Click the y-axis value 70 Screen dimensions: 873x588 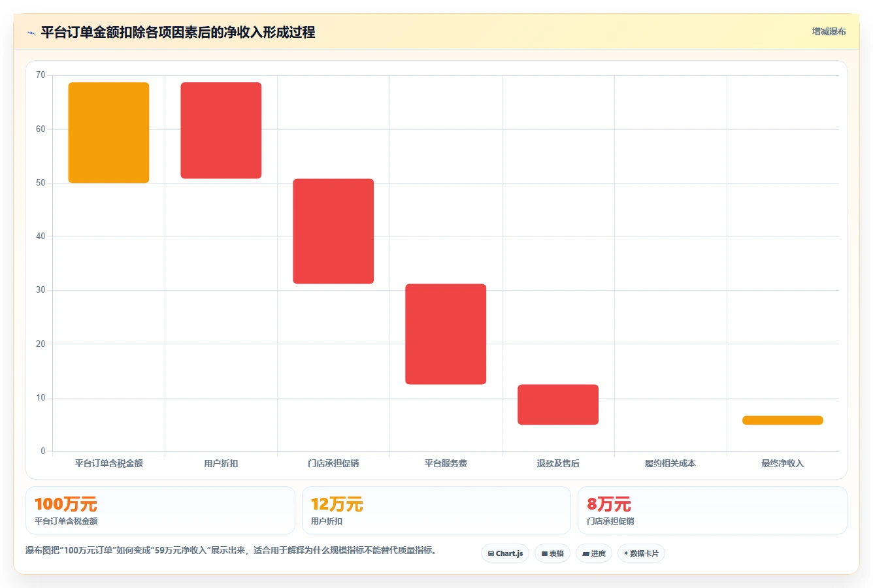pyautogui.click(x=41, y=75)
